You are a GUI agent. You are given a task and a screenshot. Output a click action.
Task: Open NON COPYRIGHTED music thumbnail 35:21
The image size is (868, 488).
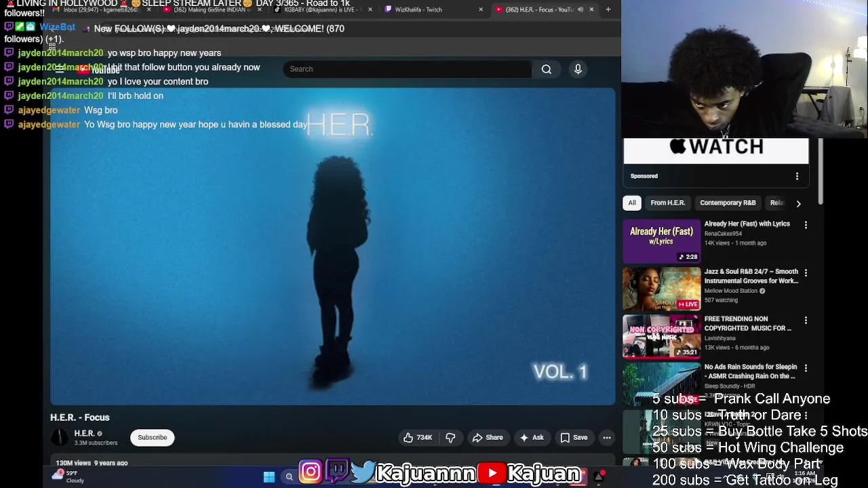point(662,336)
